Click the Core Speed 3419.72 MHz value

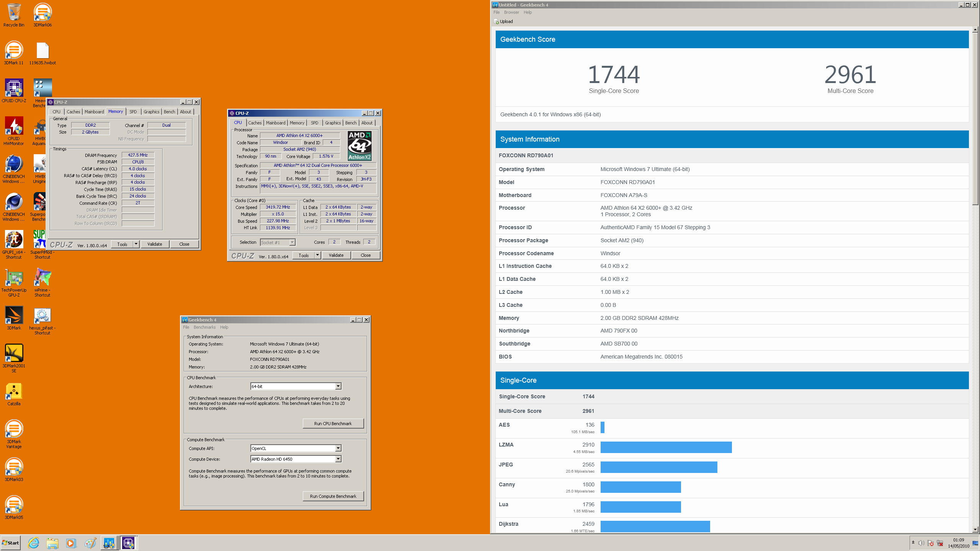(278, 207)
